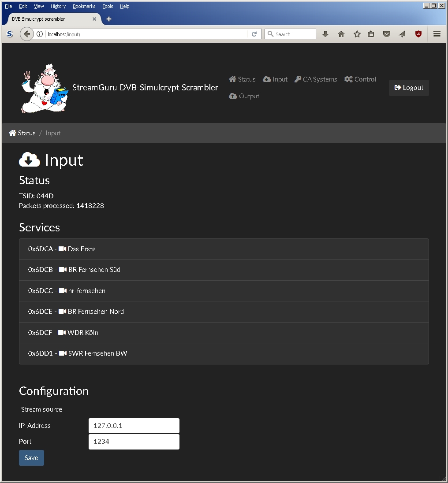Click the camera icon beside BR Fernsehen Nord
Screen dimensions: 448x483
62,312
